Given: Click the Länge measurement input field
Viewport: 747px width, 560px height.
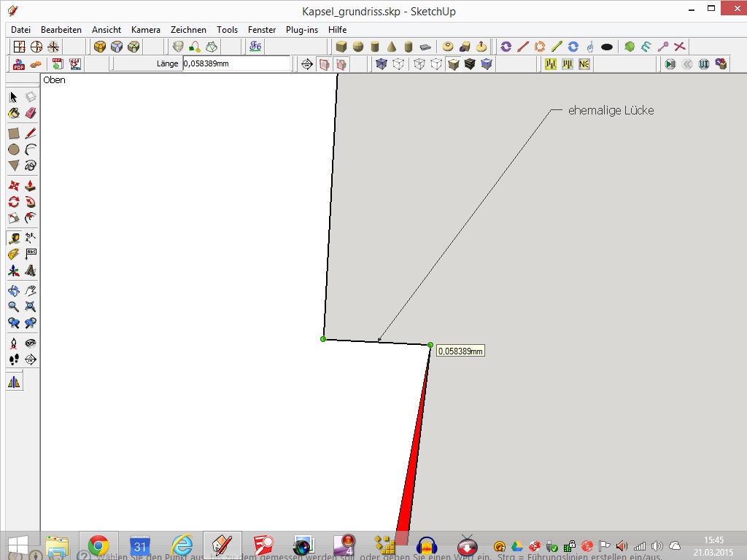Looking at the screenshot, I should point(236,64).
